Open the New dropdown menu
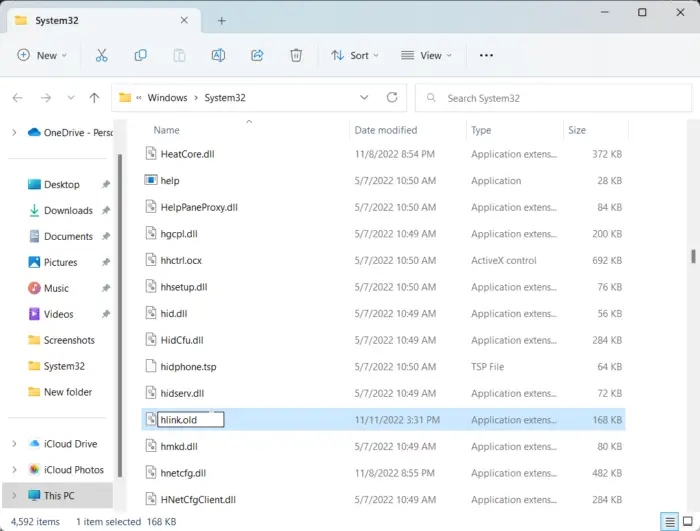Screen dimensions: 700x531 point(42,56)
